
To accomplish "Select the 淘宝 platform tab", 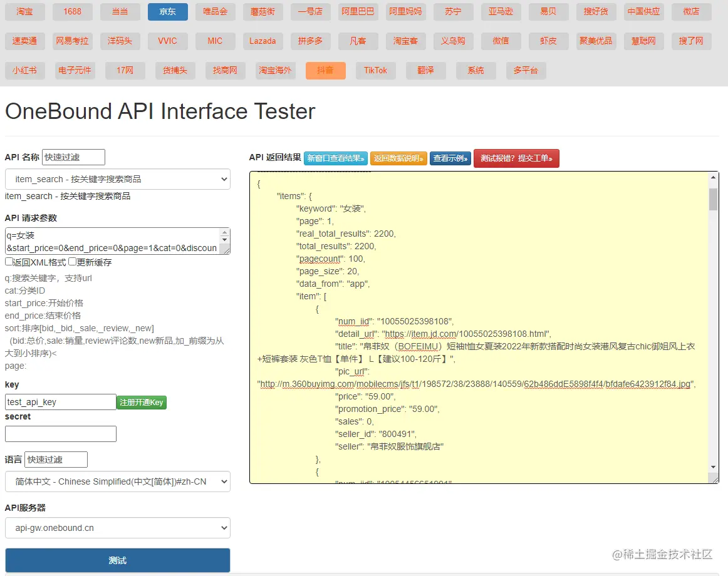I will [24, 12].
